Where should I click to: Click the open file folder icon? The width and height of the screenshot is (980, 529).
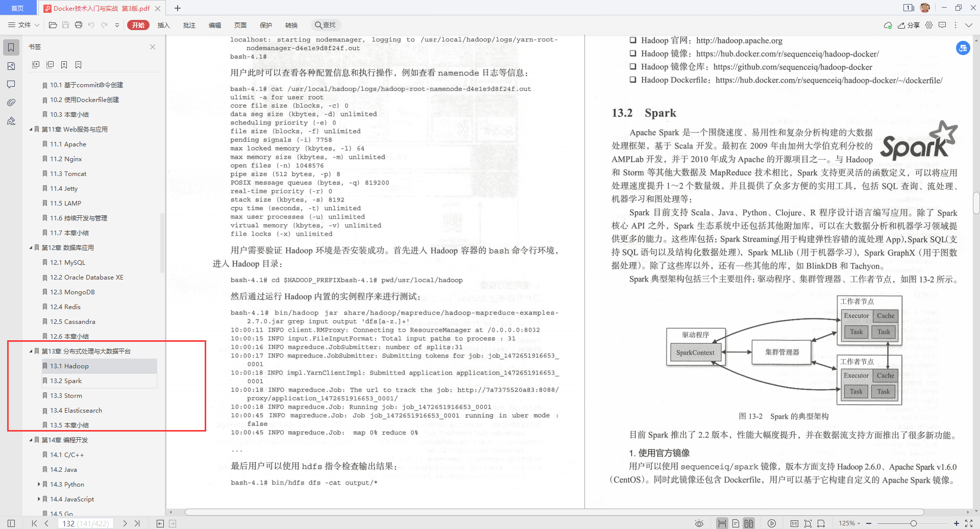[x=53, y=25]
